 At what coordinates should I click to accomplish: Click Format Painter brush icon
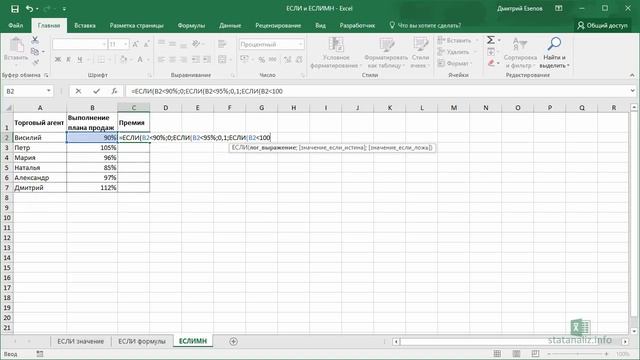point(35,62)
